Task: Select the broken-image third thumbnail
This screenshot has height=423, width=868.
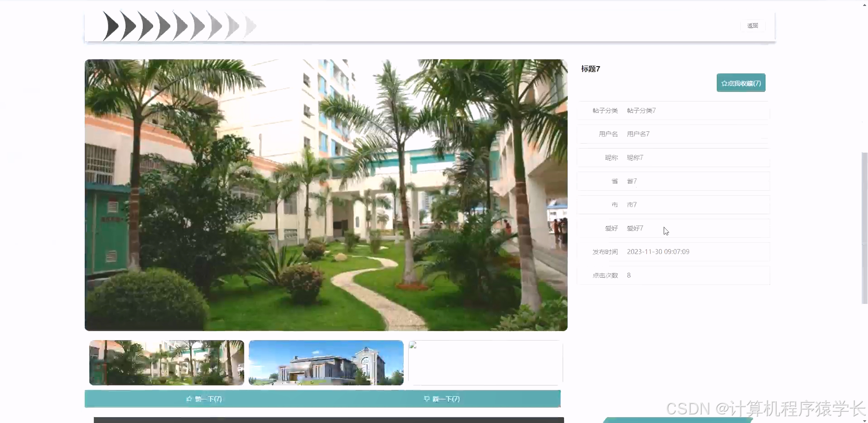Action: [486, 363]
